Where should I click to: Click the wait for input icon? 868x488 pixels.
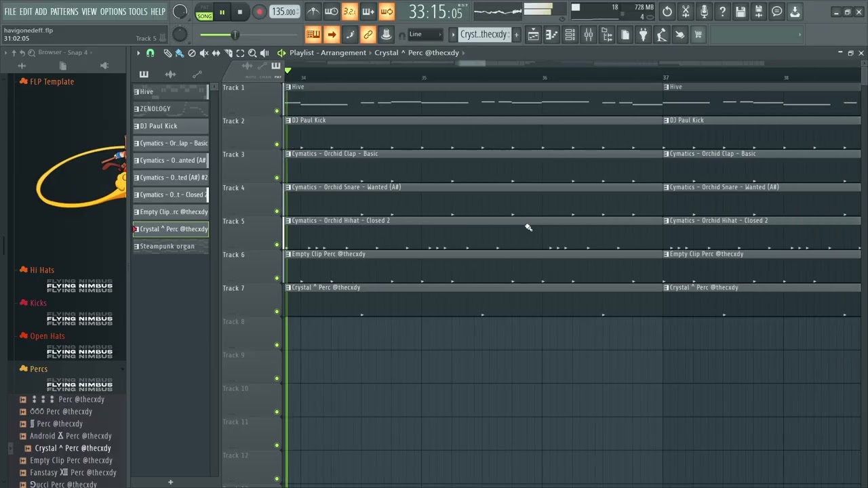332,12
